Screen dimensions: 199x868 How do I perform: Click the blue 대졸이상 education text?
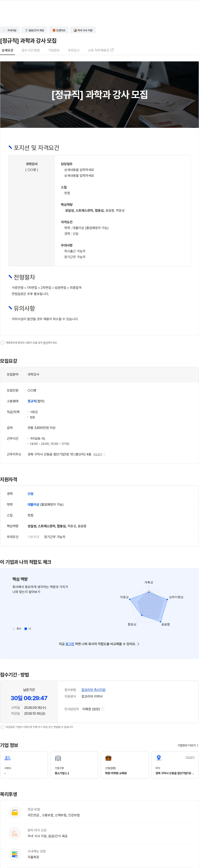(x=33, y=504)
